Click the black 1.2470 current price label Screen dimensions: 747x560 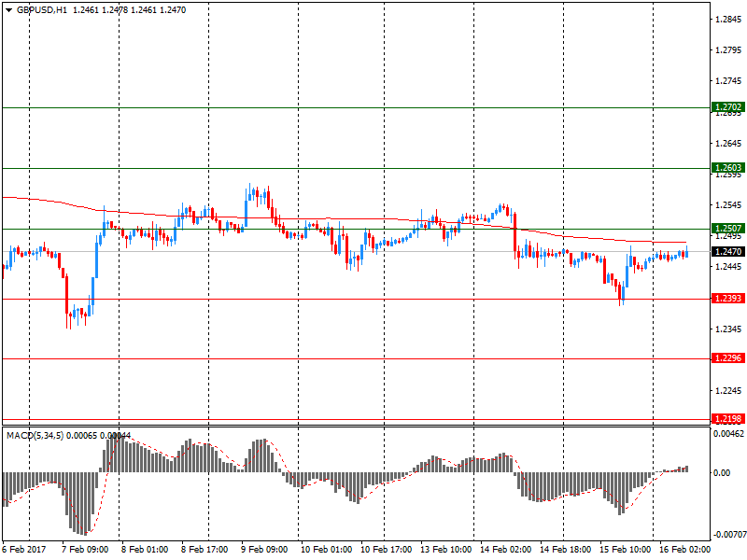[x=728, y=251]
